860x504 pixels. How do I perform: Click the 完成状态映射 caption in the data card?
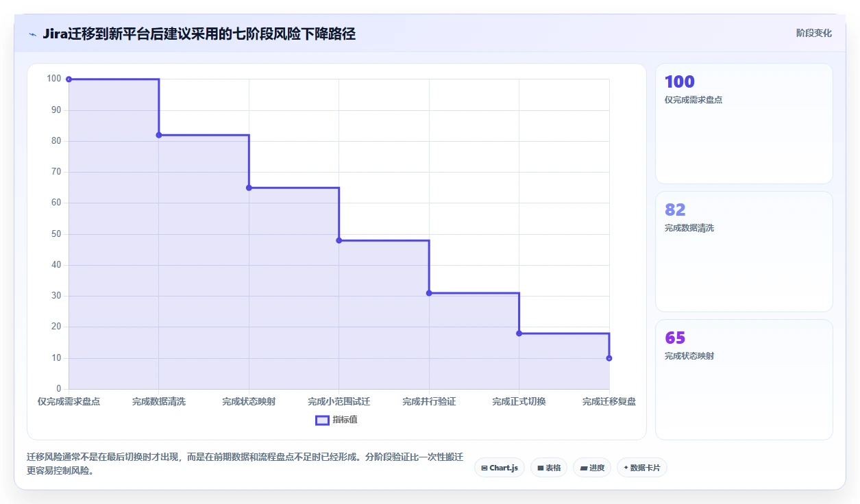tap(689, 356)
